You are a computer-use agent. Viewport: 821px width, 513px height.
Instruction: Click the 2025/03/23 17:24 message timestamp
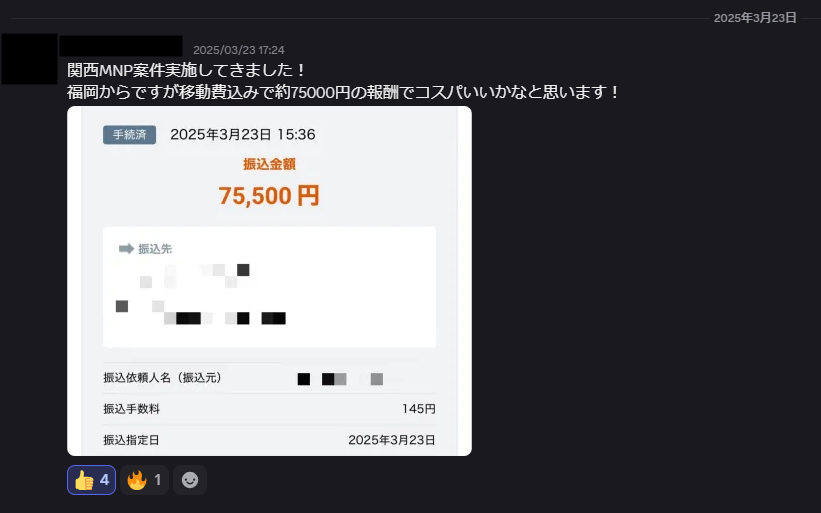239,50
